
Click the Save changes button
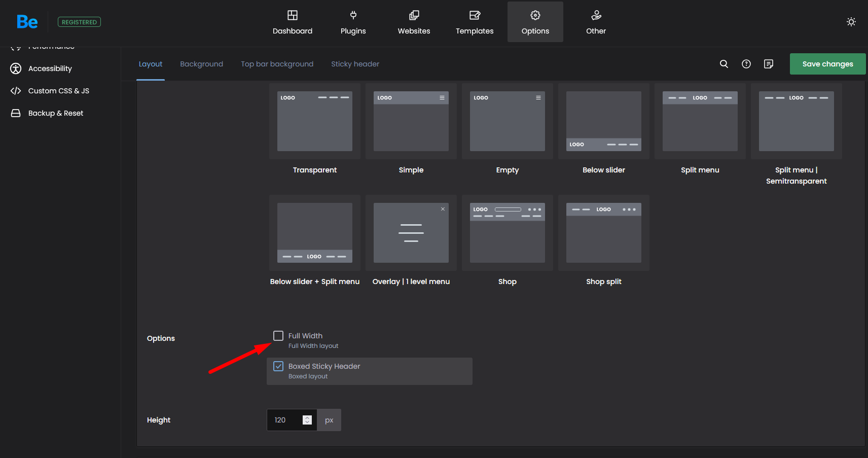(x=827, y=64)
